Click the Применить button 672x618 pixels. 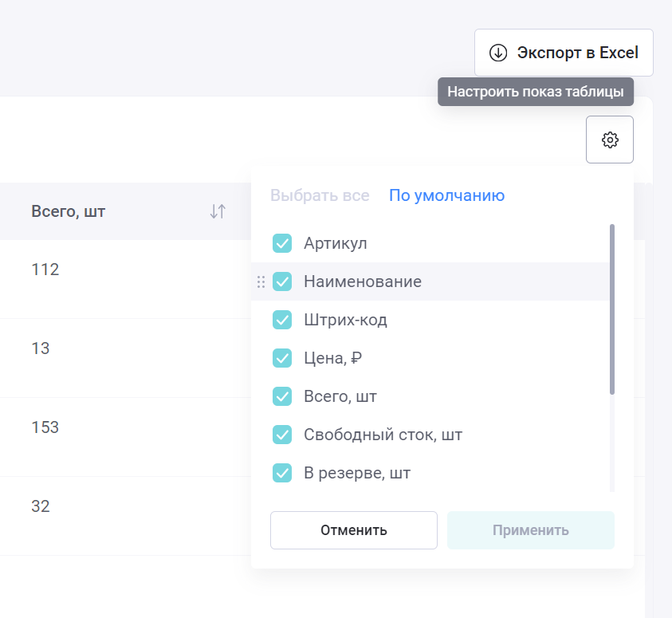pos(531,530)
